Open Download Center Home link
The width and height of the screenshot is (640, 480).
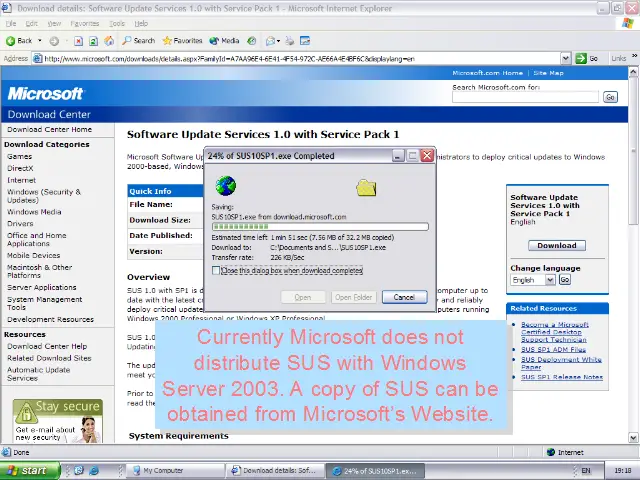point(49,129)
